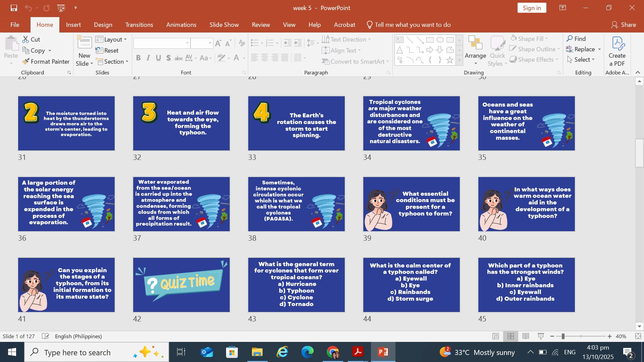Switch to the Slide Show tab

(224, 25)
